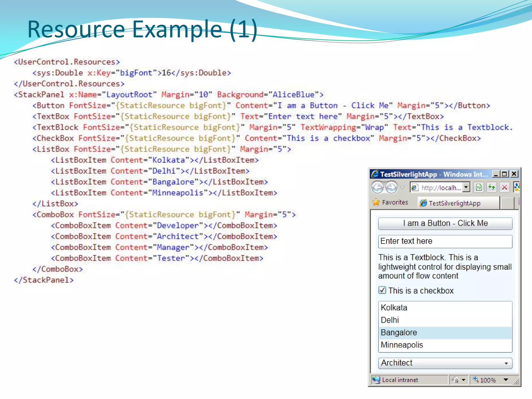This screenshot has width=532, height=399.
Task: Click the IE logo in the title bar
Action: tap(375, 174)
